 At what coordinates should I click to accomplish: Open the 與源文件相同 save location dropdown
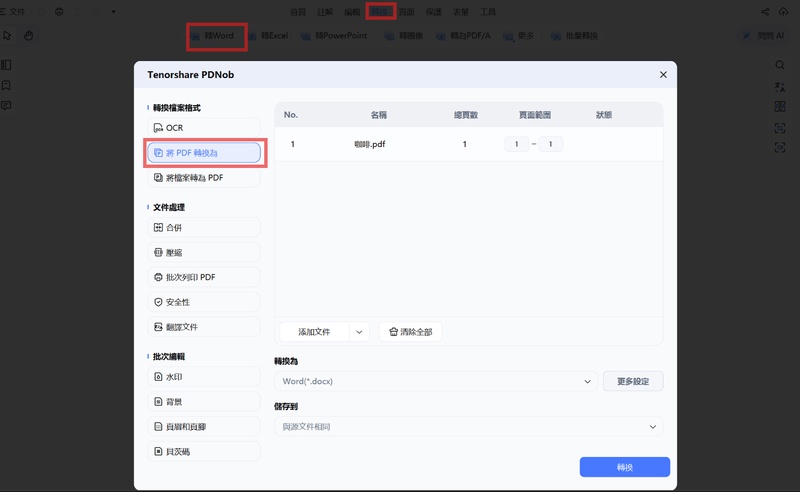coord(469,427)
